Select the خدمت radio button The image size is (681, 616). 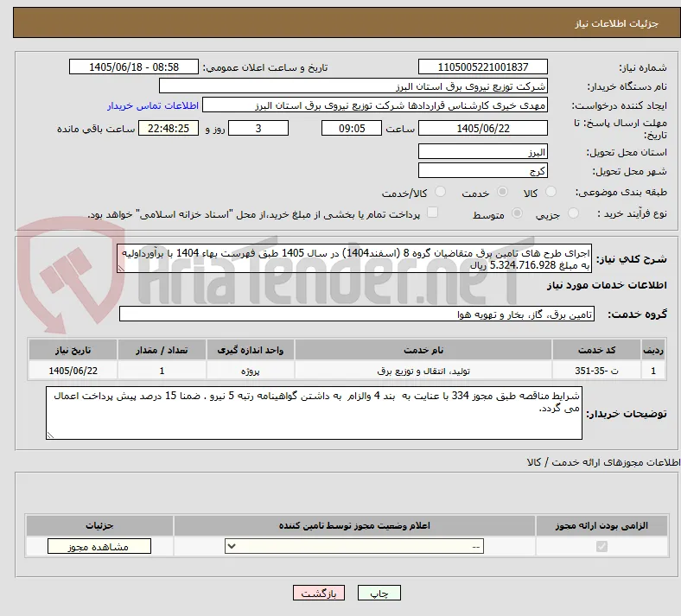pyautogui.click(x=502, y=192)
